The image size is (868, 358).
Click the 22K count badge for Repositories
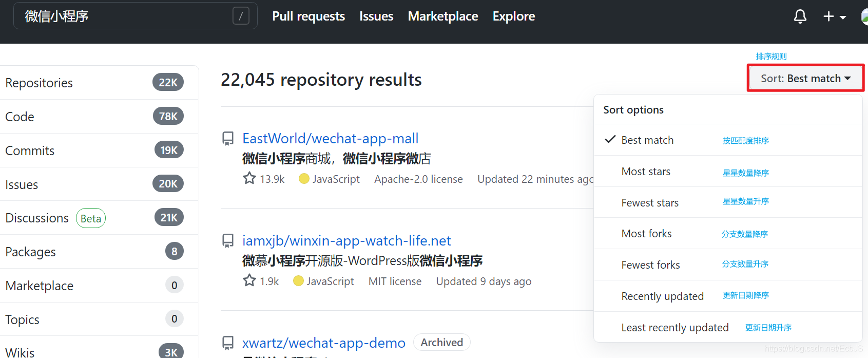click(x=168, y=82)
